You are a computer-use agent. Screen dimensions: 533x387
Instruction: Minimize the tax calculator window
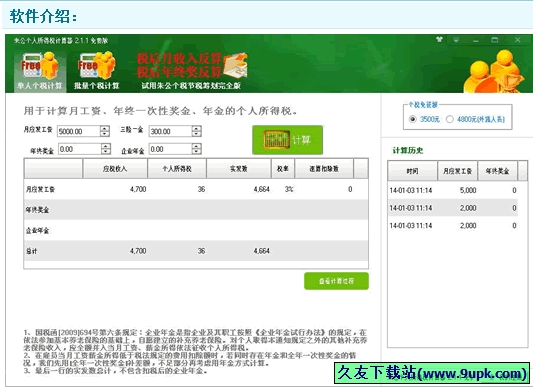[x=475, y=40]
